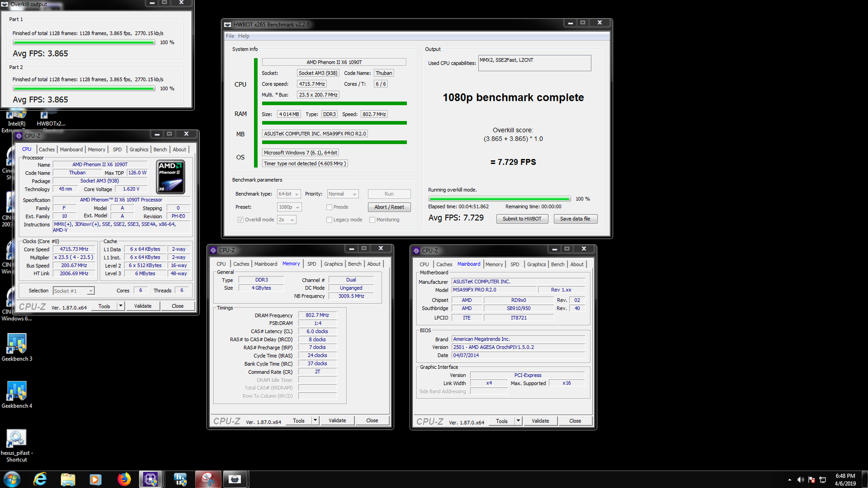Click the Overkill output window title icon
Image resolution: width=868 pixels, height=488 pixels.
pos(5,4)
